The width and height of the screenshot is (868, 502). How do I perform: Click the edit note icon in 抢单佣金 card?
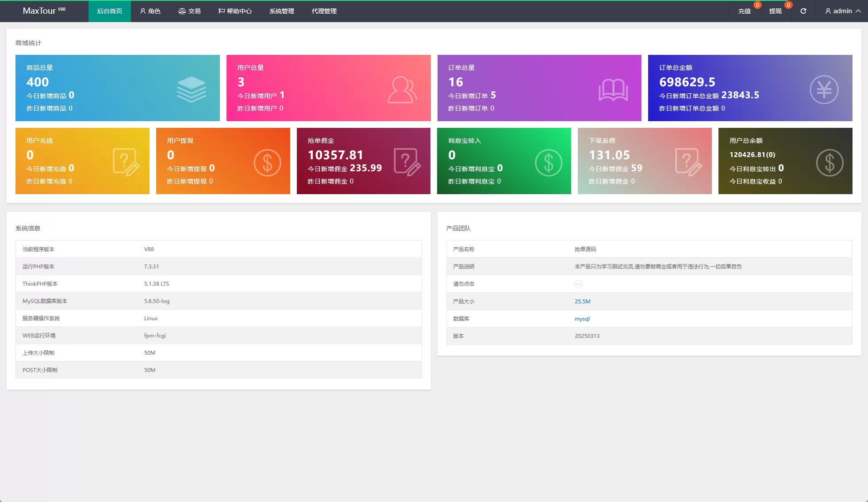point(407,162)
